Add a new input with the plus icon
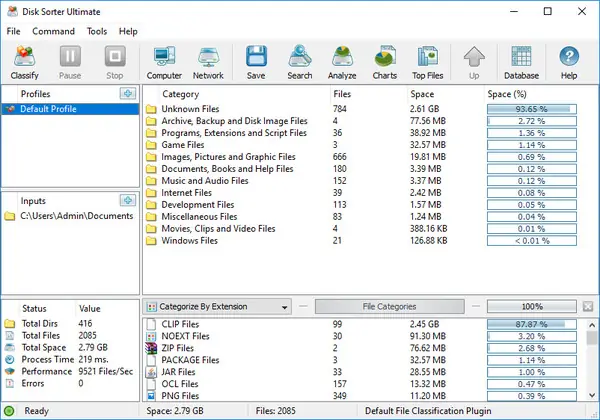This screenshot has width=600, height=420. pyautogui.click(x=128, y=200)
